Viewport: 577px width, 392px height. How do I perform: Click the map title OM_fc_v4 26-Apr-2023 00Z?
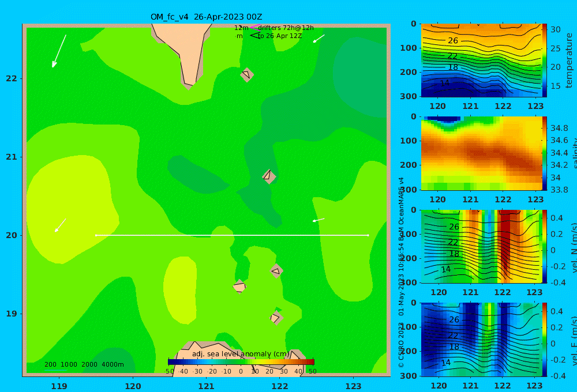tap(206, 17)
